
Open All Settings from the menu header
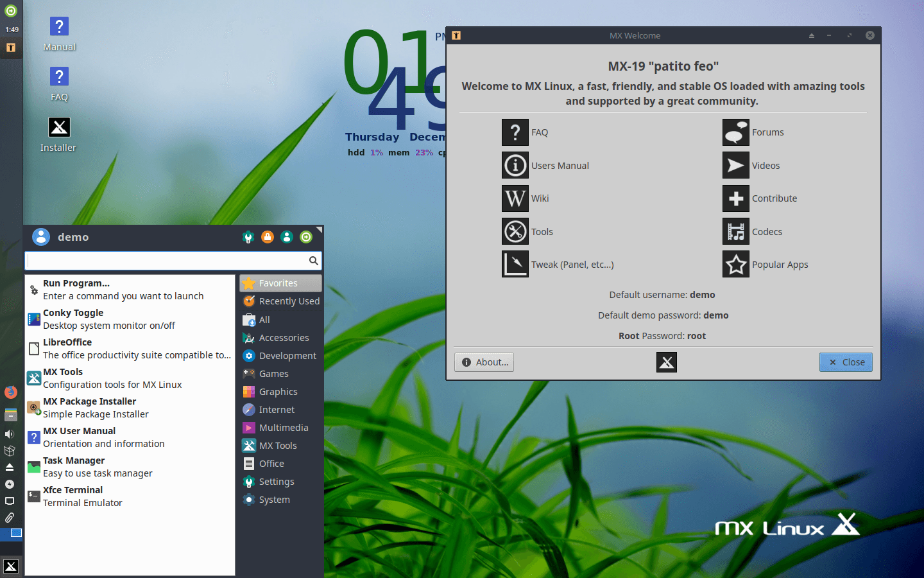248,237
